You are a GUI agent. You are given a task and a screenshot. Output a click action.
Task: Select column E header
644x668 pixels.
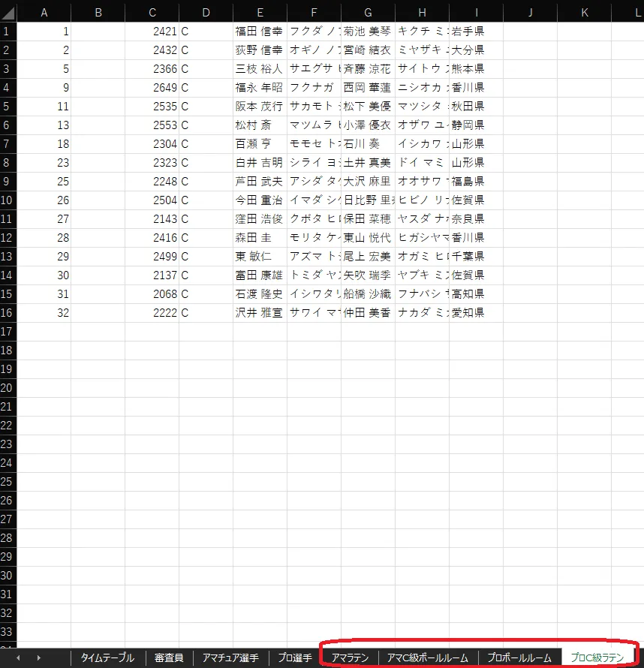(x=260, y=12)
